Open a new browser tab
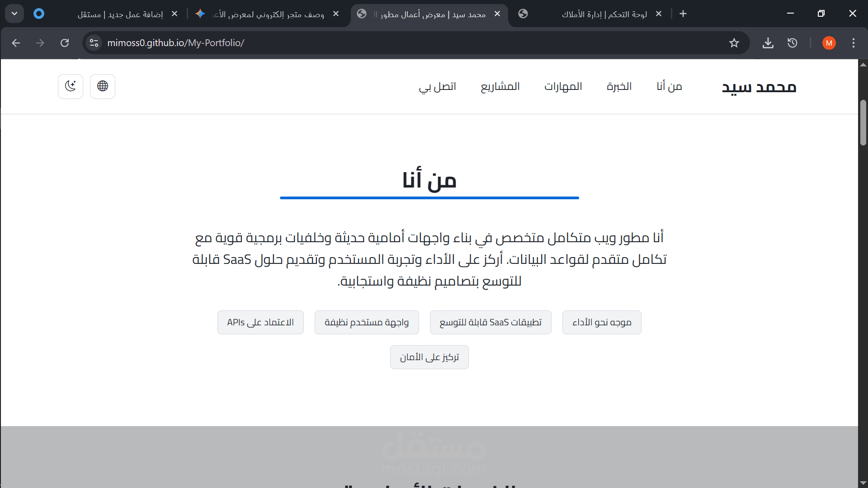Viewport: 868px width, 488px height. tap(683, 14)
